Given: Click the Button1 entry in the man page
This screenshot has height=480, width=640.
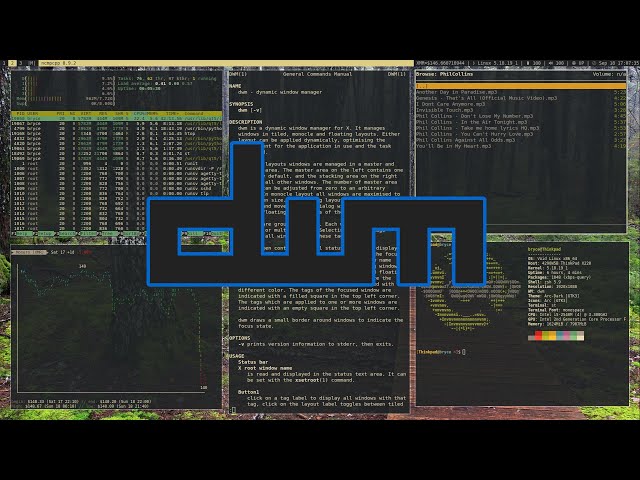Looking at the screenshot, I should pyautogui.click(x=249, y=392).
